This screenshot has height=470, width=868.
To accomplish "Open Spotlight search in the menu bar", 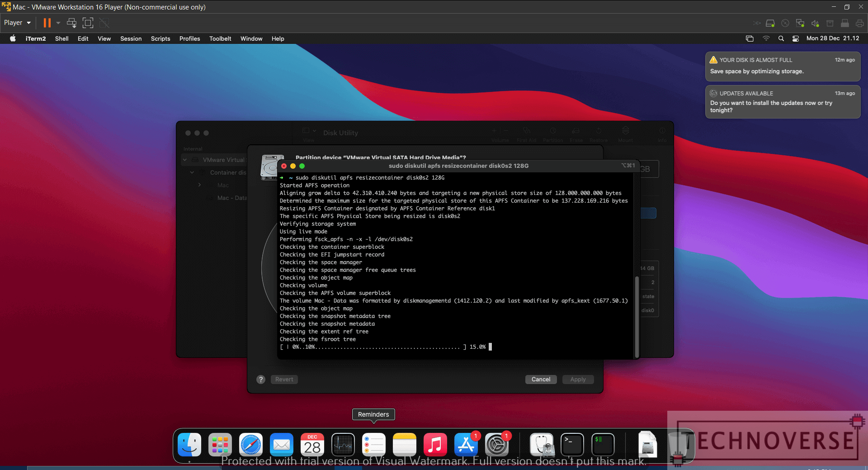I will [x=781, y=38].
